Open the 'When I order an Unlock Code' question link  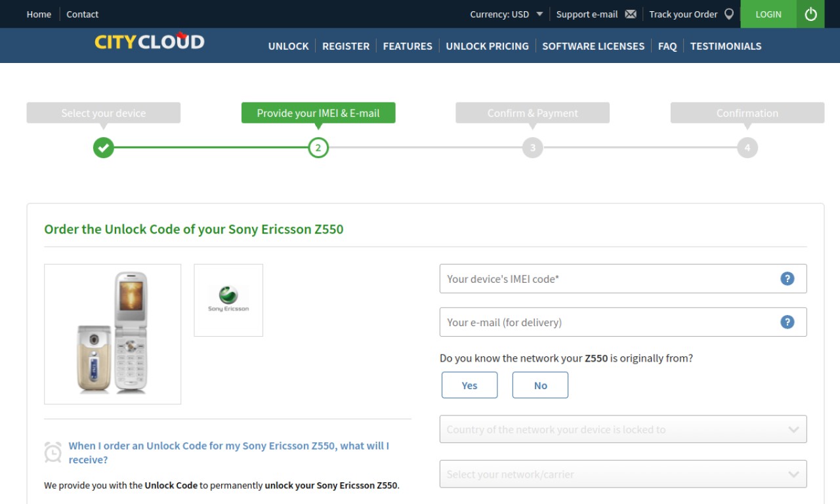coord(229,453)
